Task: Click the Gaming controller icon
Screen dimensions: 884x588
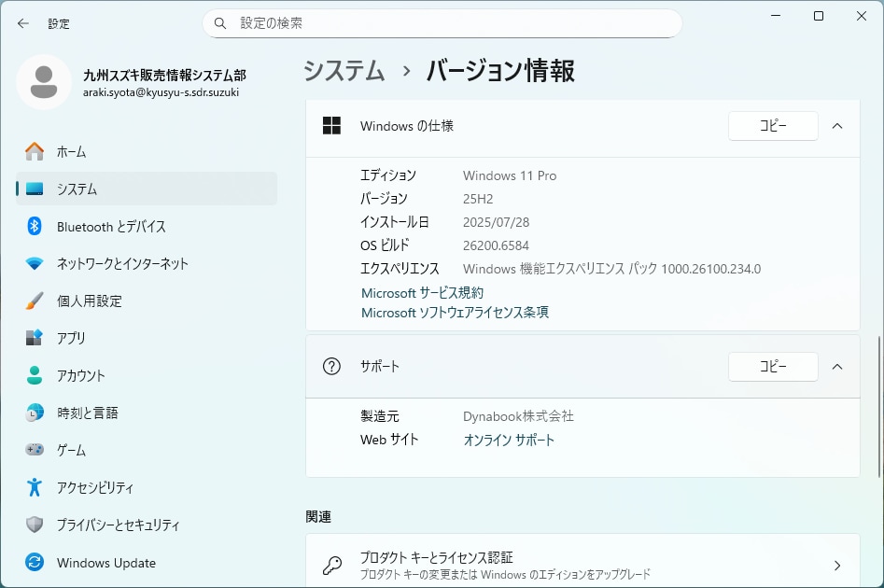Action: [35, 449]
